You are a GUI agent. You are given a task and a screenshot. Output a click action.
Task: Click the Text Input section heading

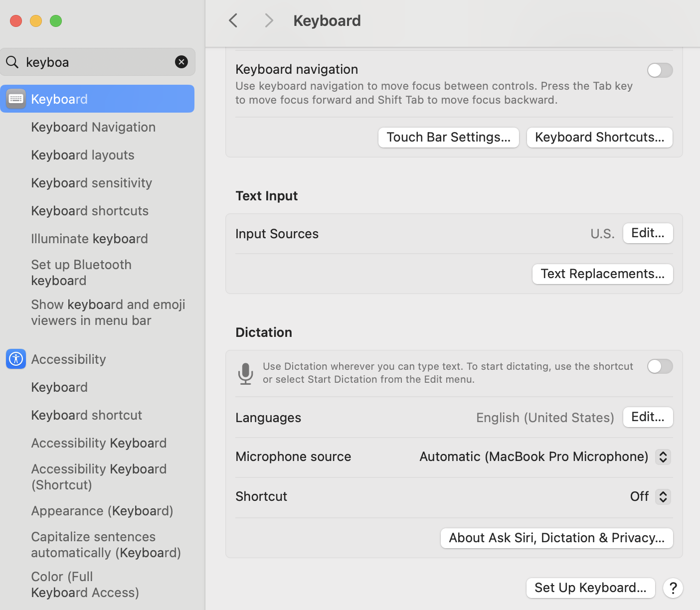[x=267, y=196]
